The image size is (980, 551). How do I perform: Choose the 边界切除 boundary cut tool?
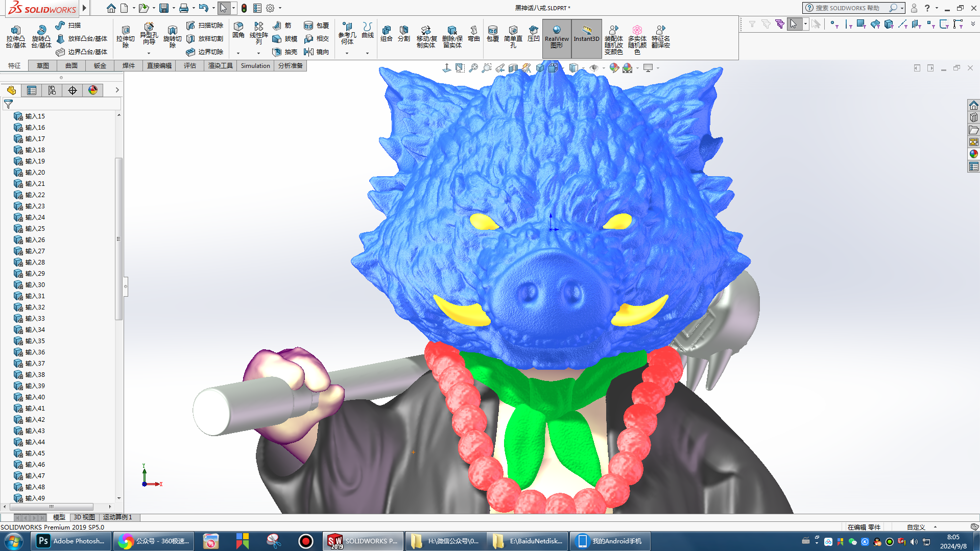[x=205, y=52]
